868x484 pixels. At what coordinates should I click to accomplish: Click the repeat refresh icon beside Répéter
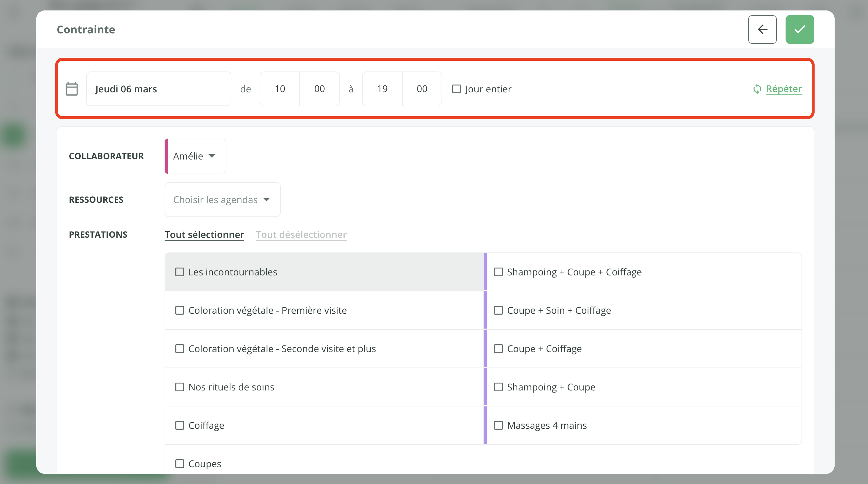click(x=757, y=89)
